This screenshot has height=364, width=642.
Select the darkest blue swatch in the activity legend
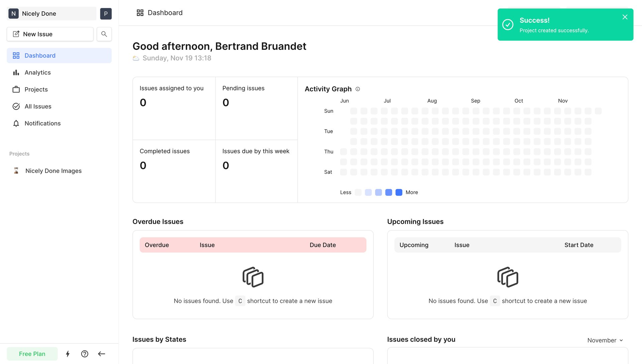pyautogui.click(x=399, y=192)
